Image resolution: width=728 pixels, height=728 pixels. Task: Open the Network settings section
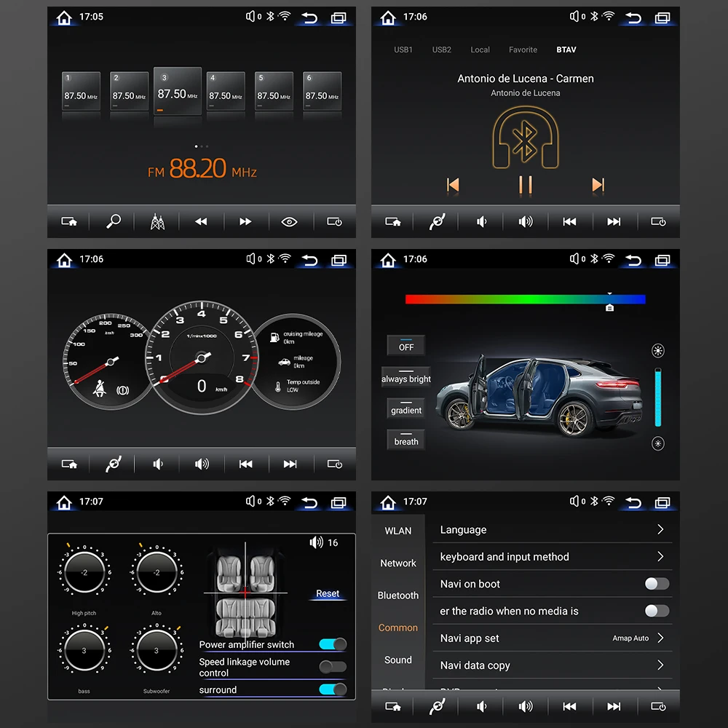[x=398, y=563]
